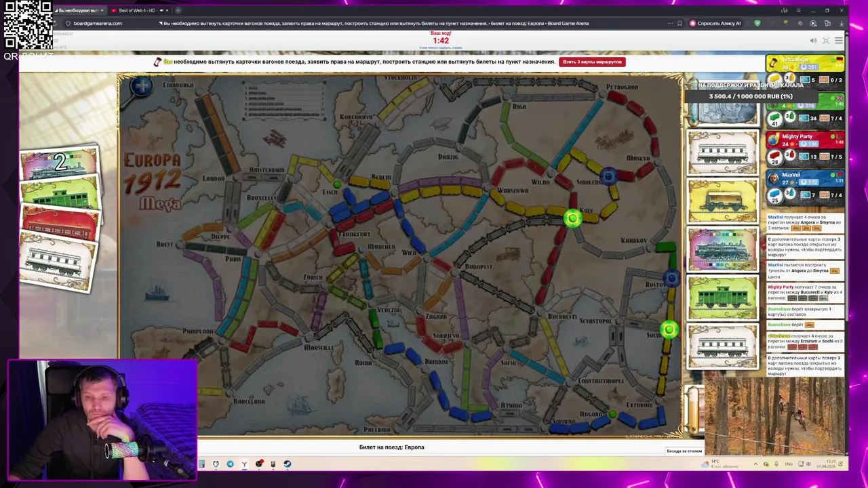Click the boardgamearena.com address bar
The image size is (868, 488).
(x=98, y=23)
